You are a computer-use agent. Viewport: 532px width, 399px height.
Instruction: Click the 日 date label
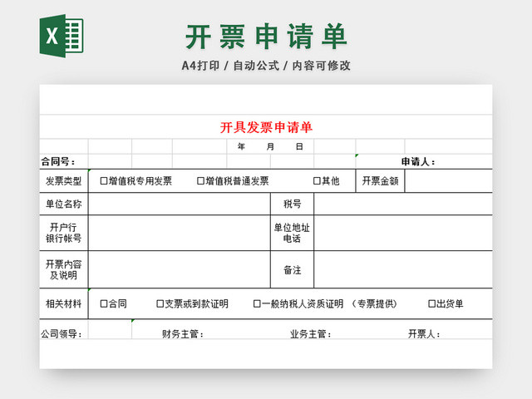[x=299, y=146]
